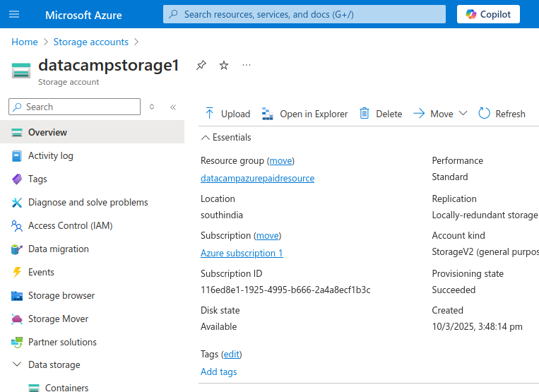
Task: Click the Diagnose wrench icon
Action: 17,202
